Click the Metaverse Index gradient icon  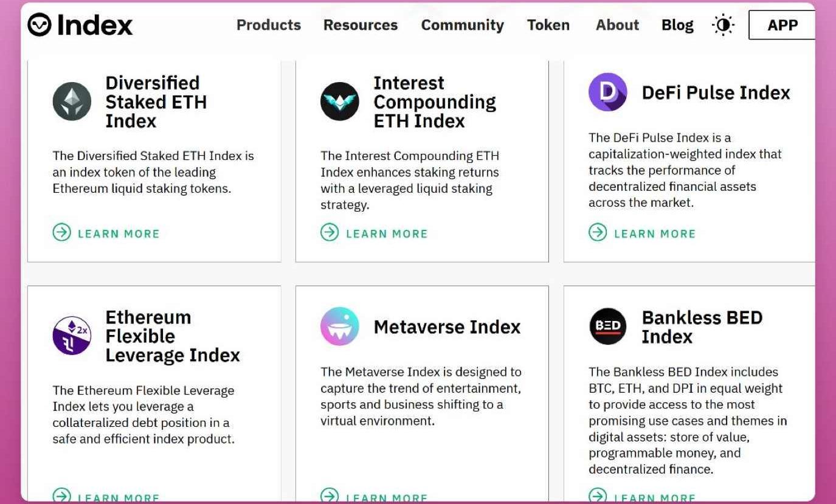click(340, 326)
